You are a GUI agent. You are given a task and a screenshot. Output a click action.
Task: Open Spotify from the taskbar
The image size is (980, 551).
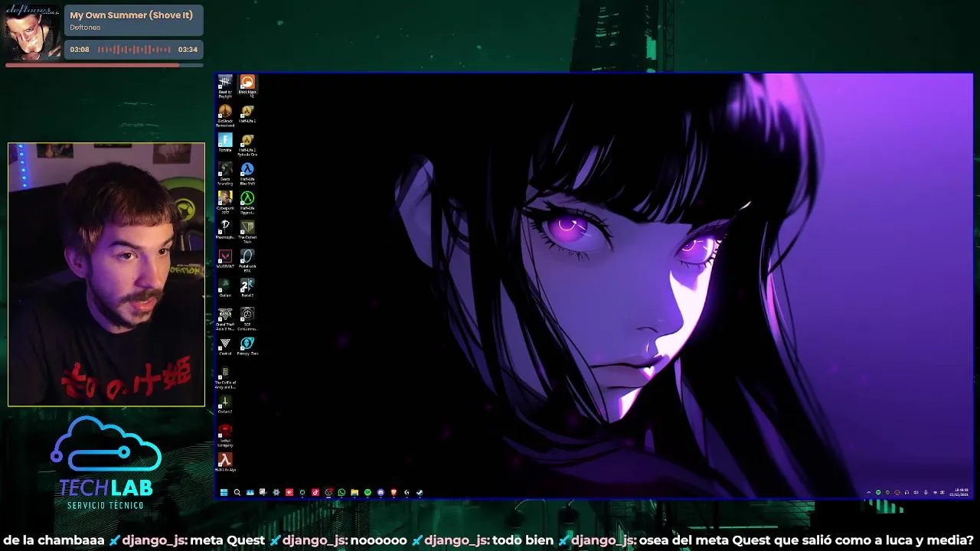tap(367, 492)
